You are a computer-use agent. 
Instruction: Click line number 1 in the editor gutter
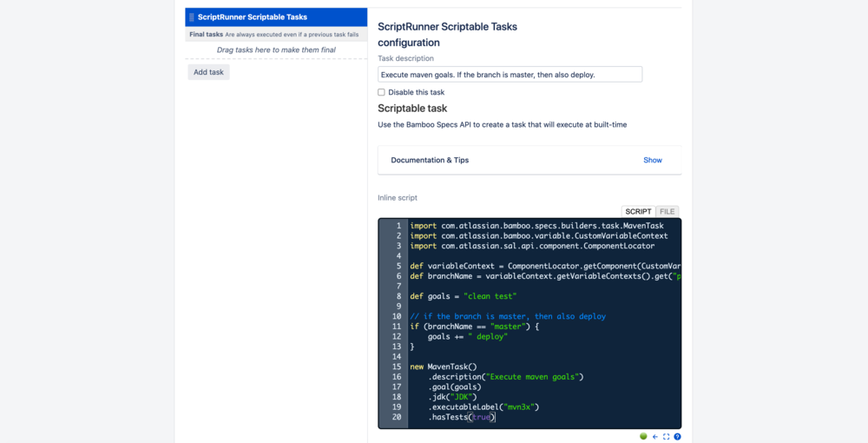coord(398,226)
